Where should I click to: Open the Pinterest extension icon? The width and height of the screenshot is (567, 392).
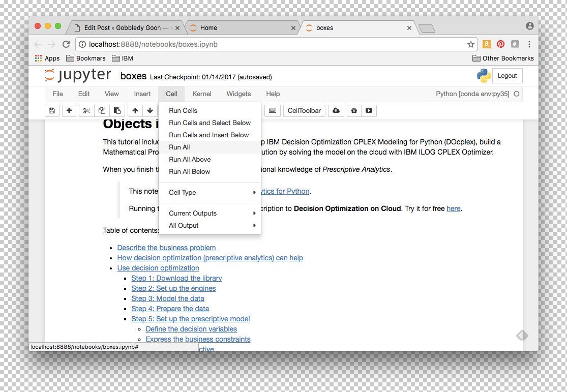click(x=500, y=44)
